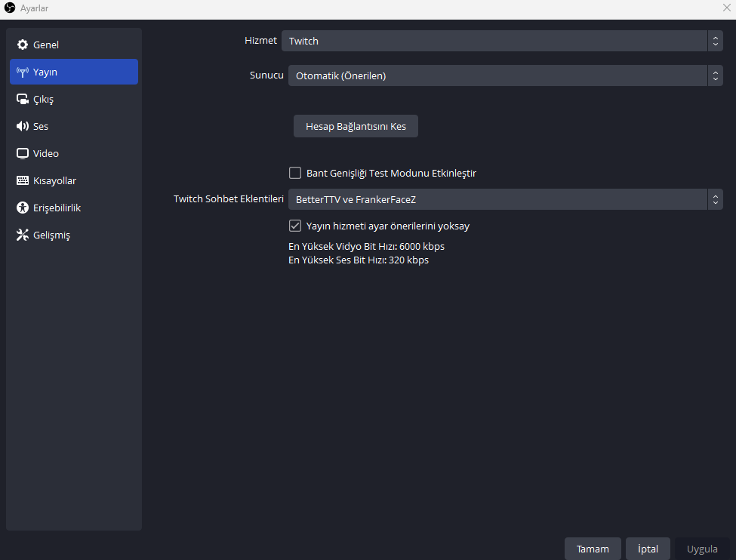Viewport: 736px width, 560px height.
Task: Go to the Video settings section
Action: tap(74, 153)
